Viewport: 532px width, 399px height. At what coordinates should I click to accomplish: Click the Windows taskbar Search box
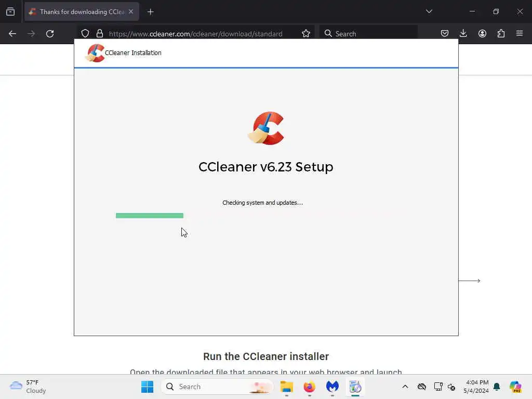coord(217,387)
